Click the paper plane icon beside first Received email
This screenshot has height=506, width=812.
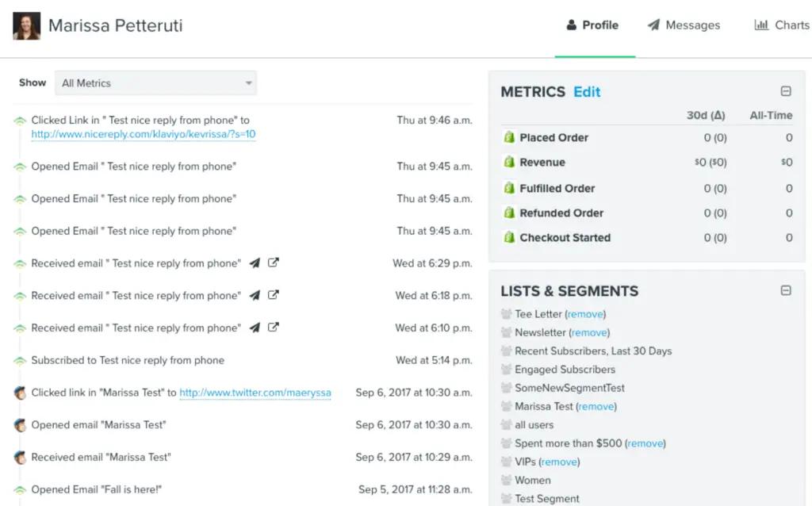click(x=255, y=263)
